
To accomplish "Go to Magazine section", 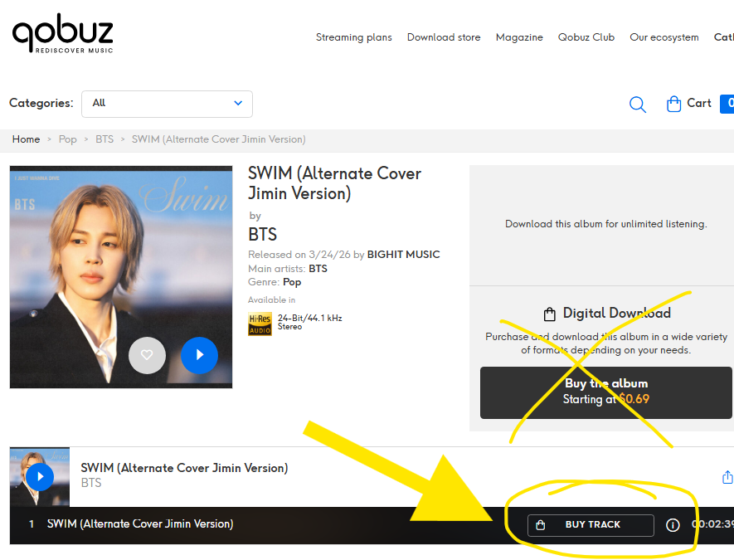I will (519, 37).
